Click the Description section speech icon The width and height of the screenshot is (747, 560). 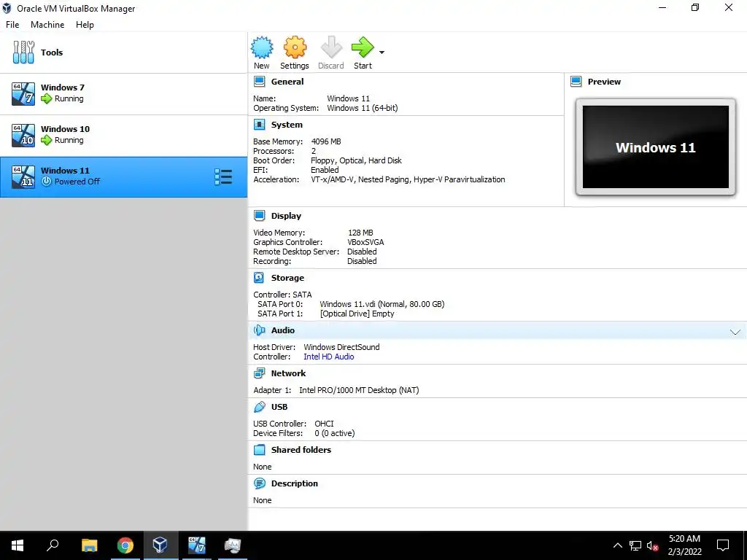tap(260, 483)
